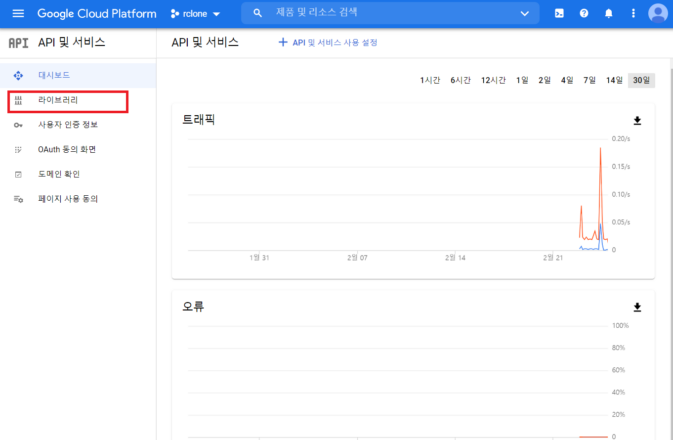Open the notifications bell

pyautogui.click(x=608, y=13)
